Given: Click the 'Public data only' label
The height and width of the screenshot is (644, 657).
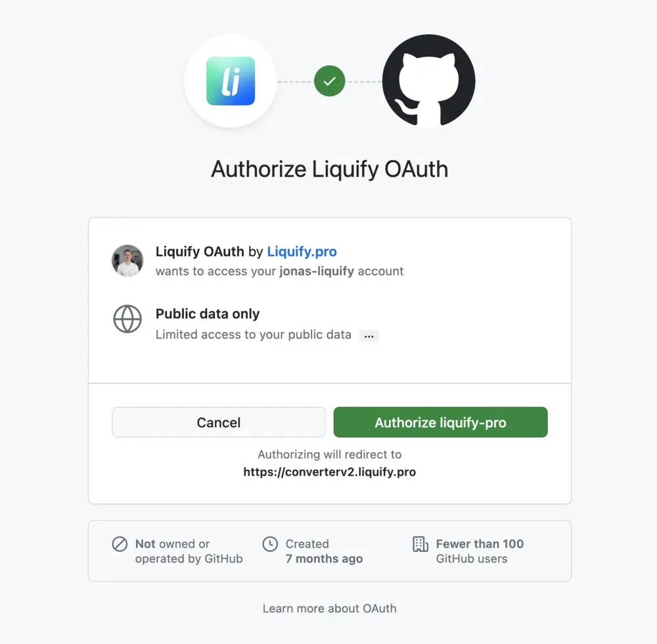Looking at the screenshot, I should (208, 314).
